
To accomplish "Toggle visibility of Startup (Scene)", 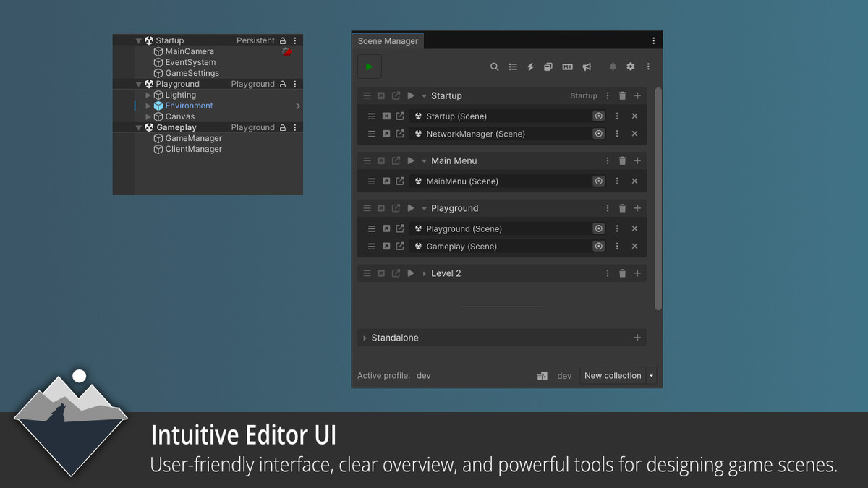I will point(598,116).
